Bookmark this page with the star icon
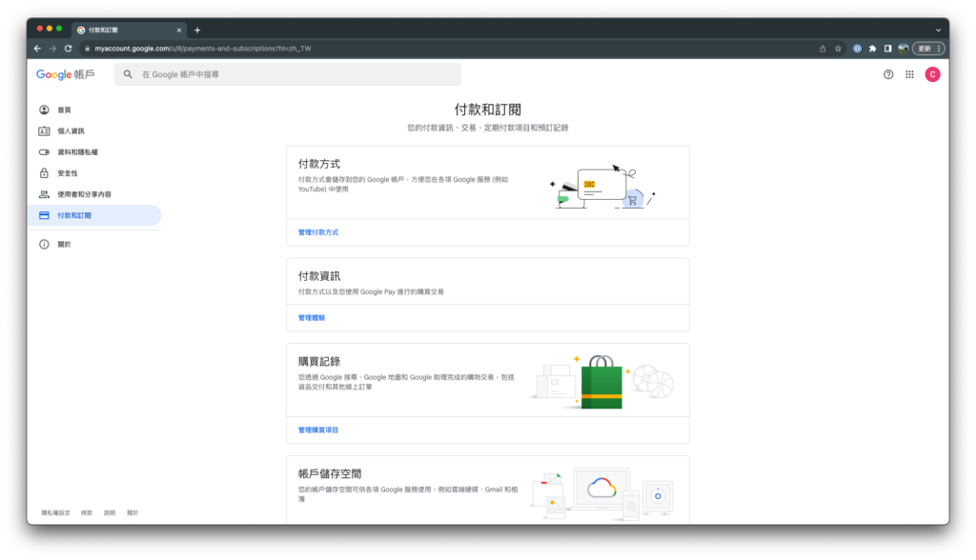This screenshot has height=560, width=976. [x=838, y=49]
